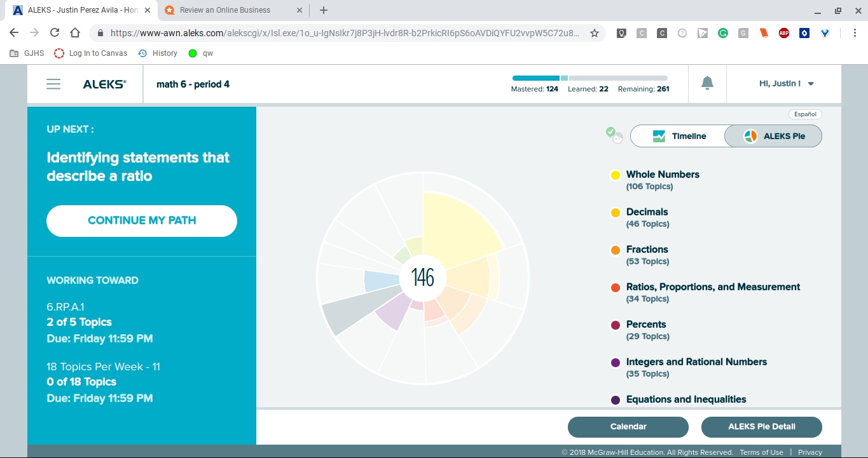Open the notifications bell
Screen dimensions: 868x458
707,83
